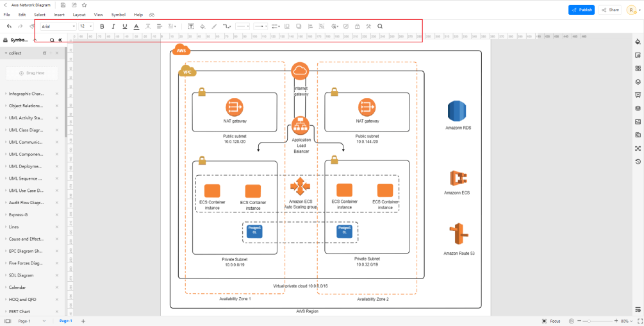Collapse the symbol library panel
Screen dimensions: 644x326
click(x=60, y=40)
